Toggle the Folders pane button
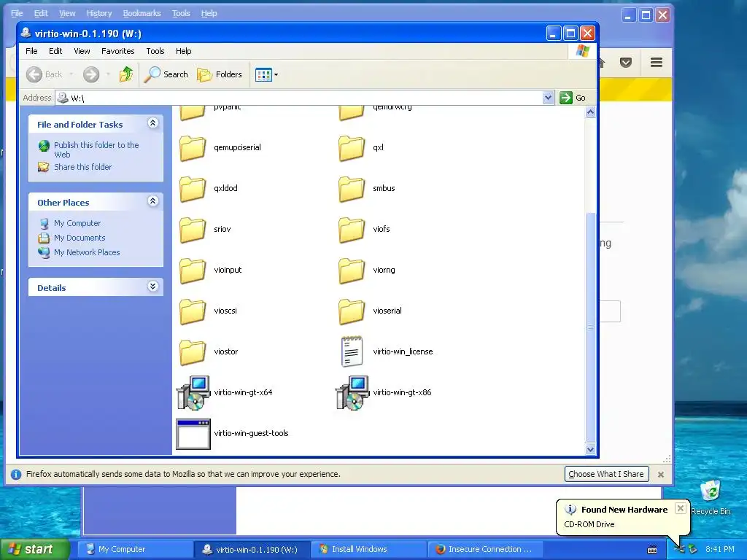Screen dimensions: 747x560 pos(220,74)
